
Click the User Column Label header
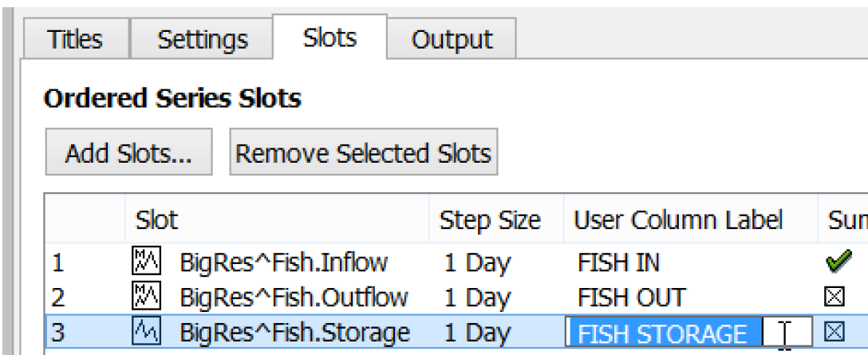[x=678, y=219]
